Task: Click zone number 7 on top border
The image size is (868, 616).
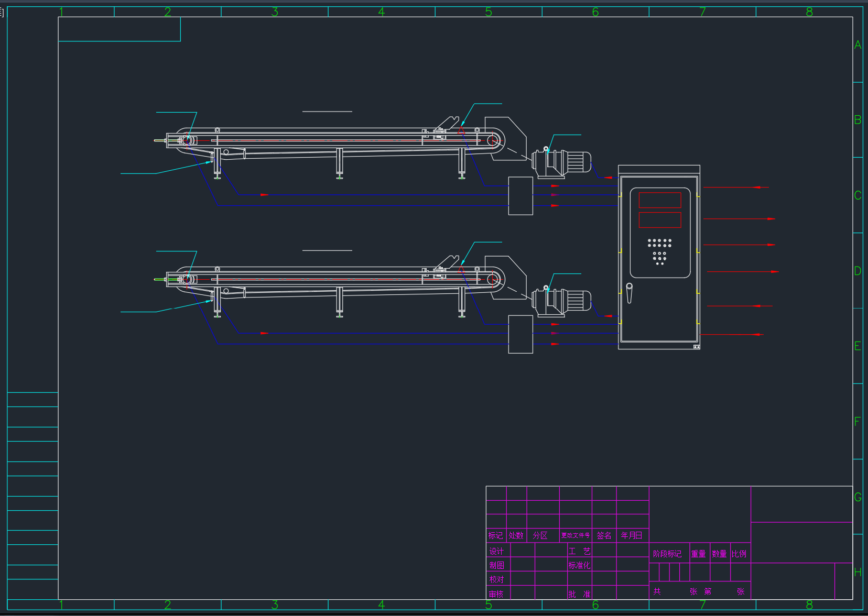Action: click(x=702, y=12)
